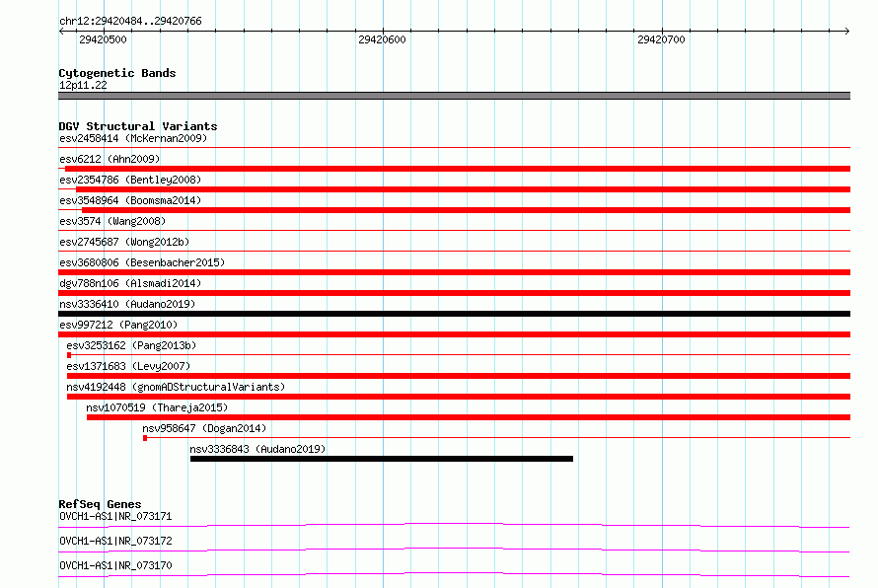The width and height of the screenshot is (878, 588).
Task: Select the 12p11.22 band label
Action: 83,85
